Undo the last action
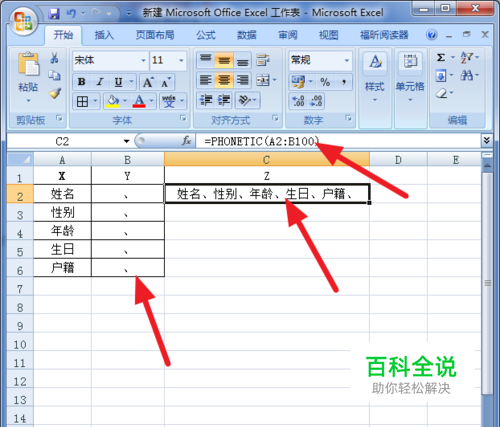The width and height of the screenshot is (500, 427). pyautogui.click(x=71, y=13)
